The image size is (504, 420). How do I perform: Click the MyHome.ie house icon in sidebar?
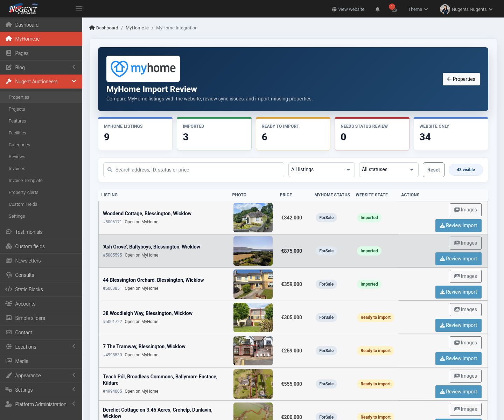[9, 39]
